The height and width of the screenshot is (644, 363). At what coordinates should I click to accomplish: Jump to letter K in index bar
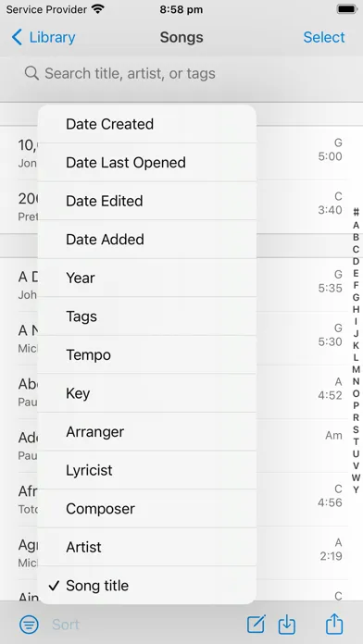[356, 345]
